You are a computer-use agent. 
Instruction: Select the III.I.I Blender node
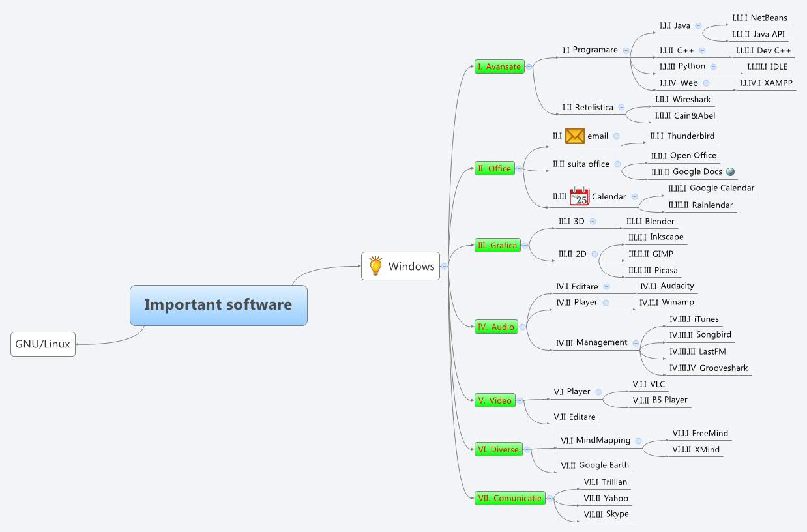pyautogui.click(x=650, y=222)
